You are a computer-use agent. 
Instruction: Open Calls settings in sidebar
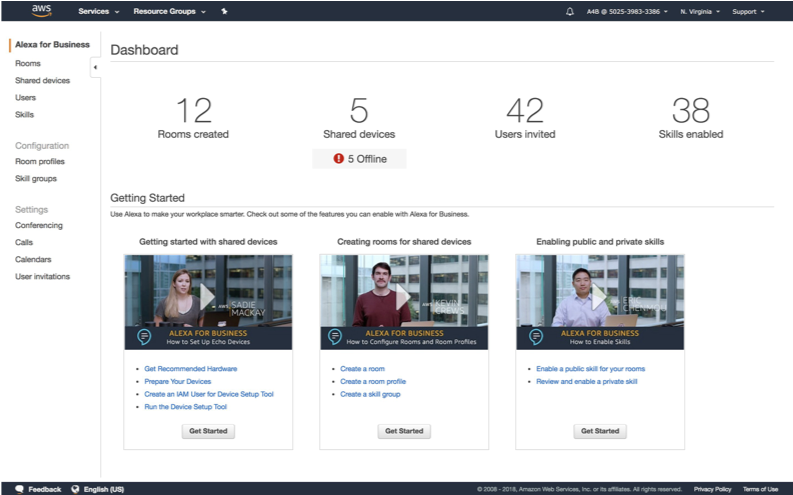click(x=24, y=242)
